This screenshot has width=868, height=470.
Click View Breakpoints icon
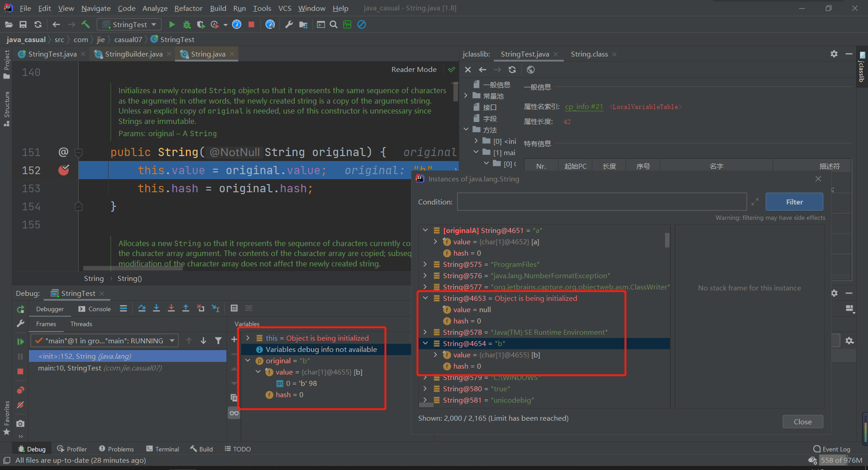pos(20,390)
